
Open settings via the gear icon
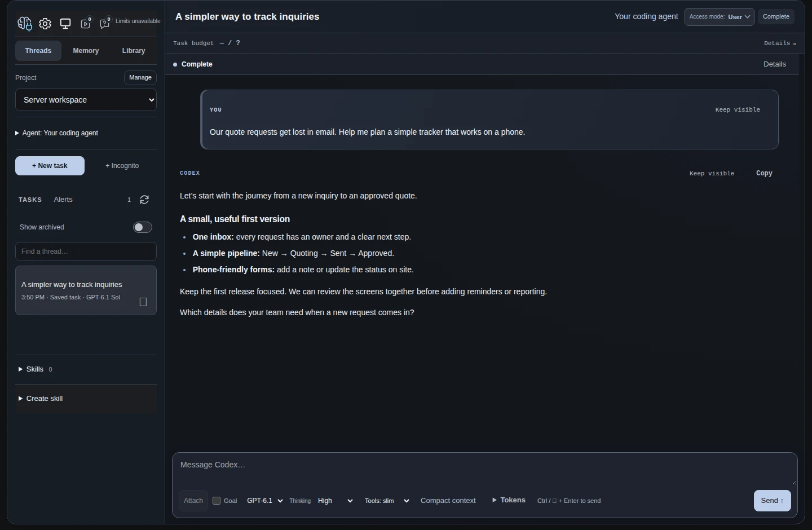(45, 24)
